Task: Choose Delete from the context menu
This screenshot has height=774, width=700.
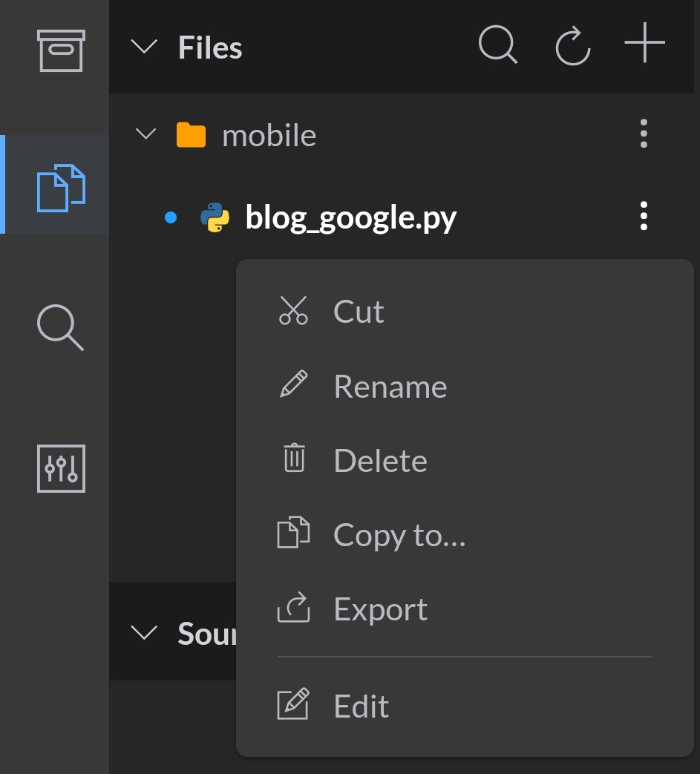Action: [465, 460]
